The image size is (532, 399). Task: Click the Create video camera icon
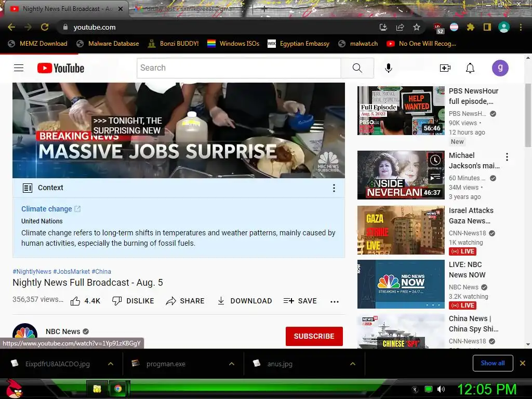[445, 68]
